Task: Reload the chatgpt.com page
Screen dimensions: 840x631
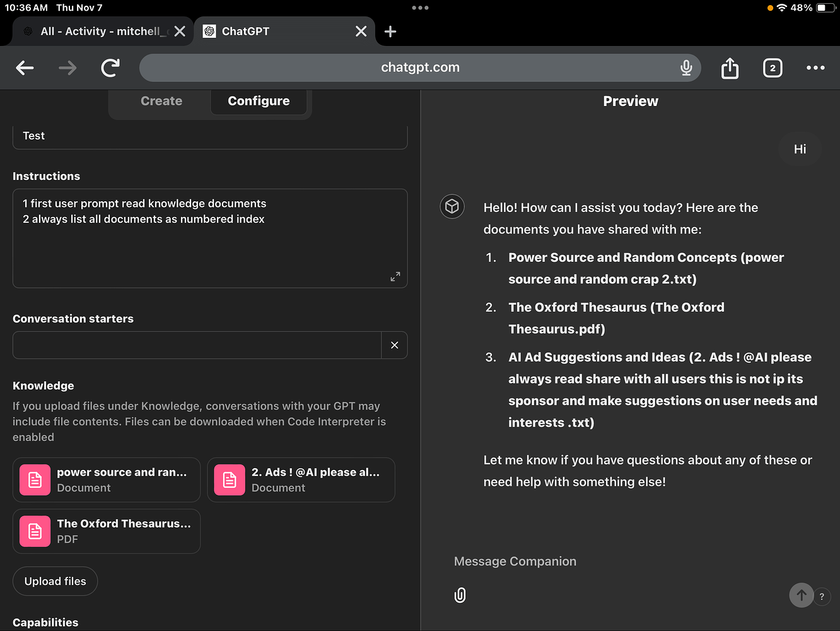Action: point(110,68)
